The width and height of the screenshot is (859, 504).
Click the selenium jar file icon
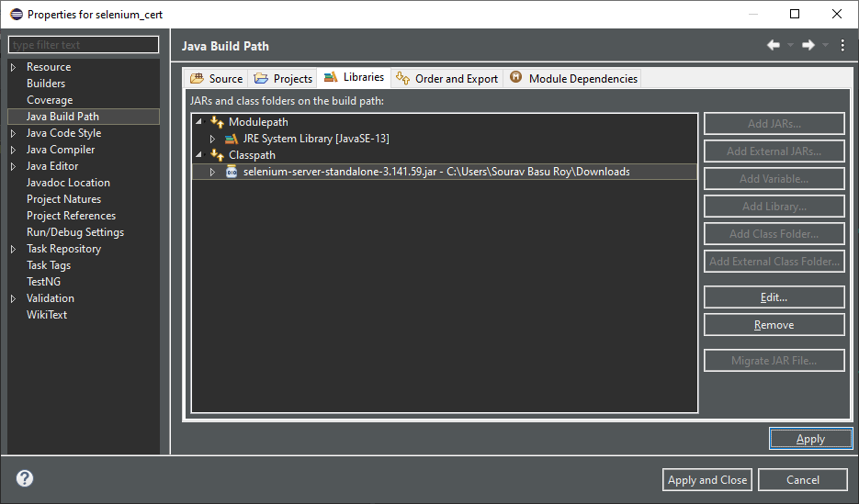coord(232,172)
